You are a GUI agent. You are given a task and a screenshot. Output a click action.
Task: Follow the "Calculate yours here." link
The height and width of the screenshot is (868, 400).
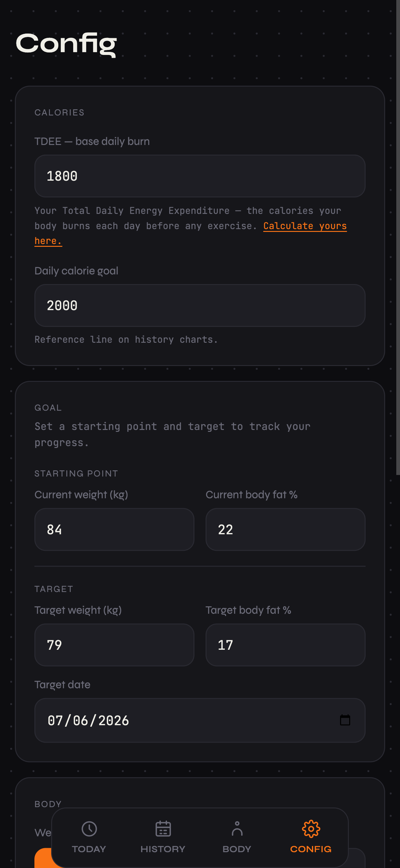click(305, 226)
